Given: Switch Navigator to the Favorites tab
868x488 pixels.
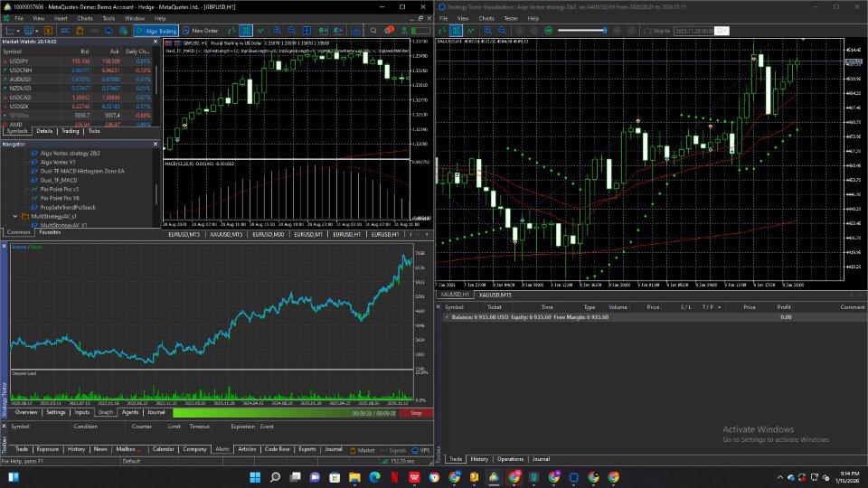Looking at the screenshot, I should point(50,232).
